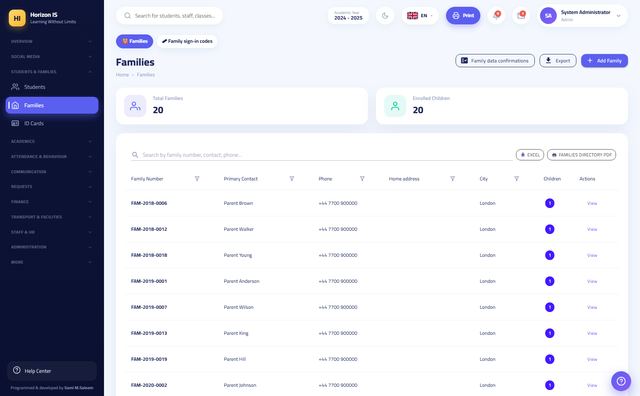
Task: Open the EN language dropdown
Action: pos(420,16)
